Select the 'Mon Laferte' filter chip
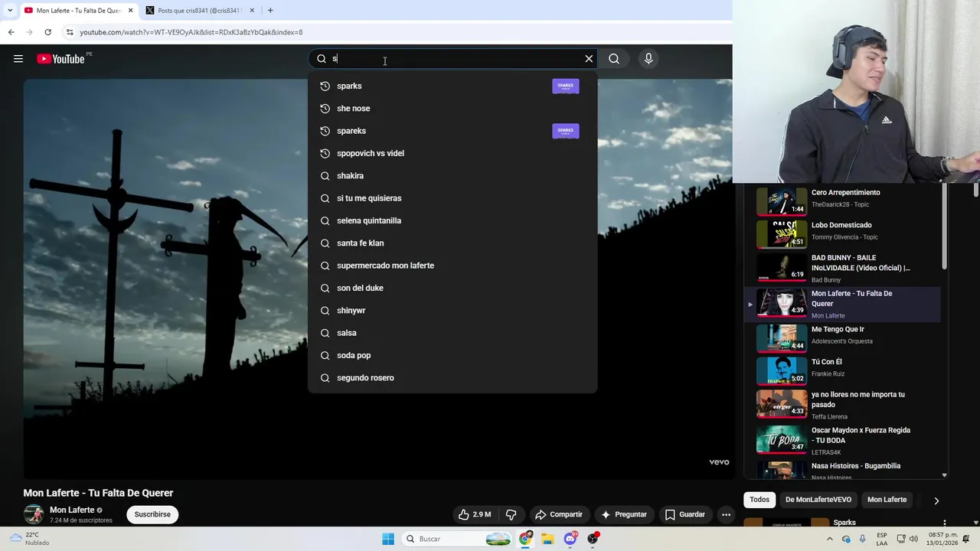Screen dimensions: 980x551 pyautogui.click(x=887, y=500)
